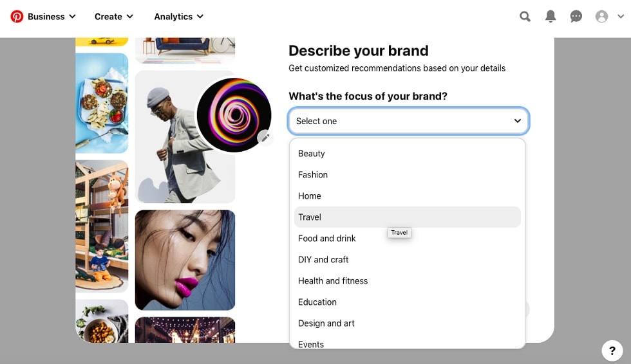Choose the Design and art option
The image size is (631, 364).
point(407,323)
